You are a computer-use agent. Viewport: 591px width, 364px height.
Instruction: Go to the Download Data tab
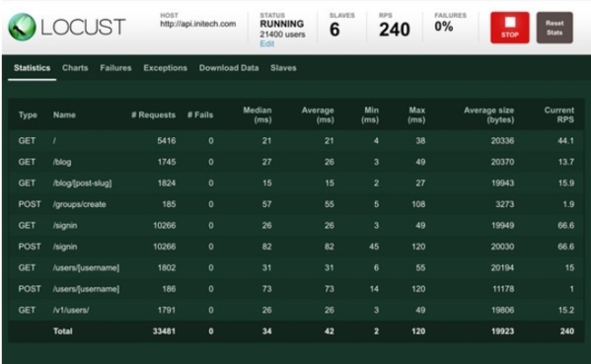(x=229, y=68)
